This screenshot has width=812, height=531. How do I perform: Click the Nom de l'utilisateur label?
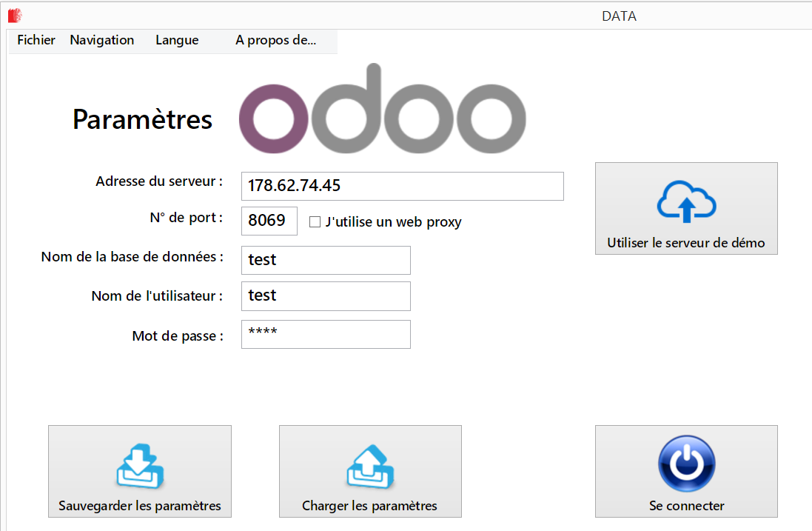(x=158, y=295)
